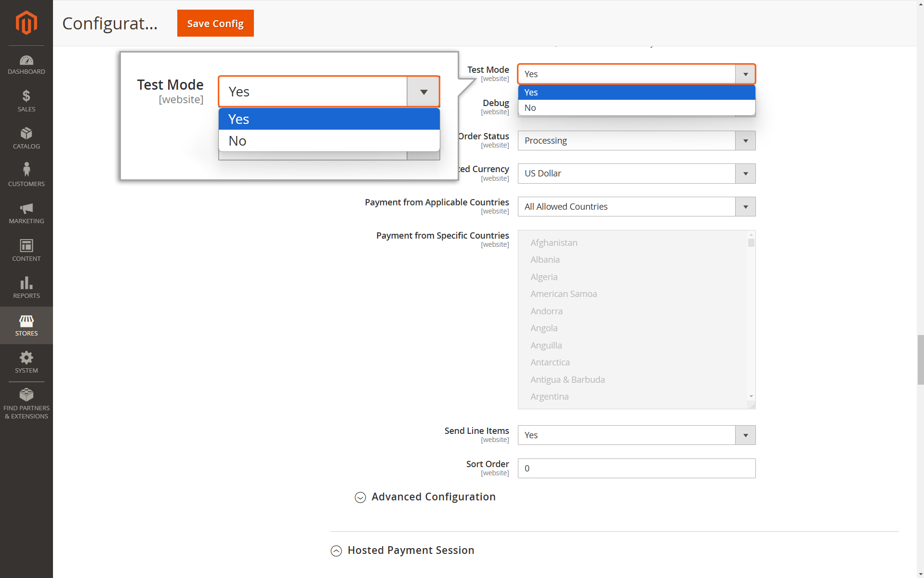This screenshot has height=578, width=924.
Task: Click the countries list resize handle
Action: pos(752,405)
